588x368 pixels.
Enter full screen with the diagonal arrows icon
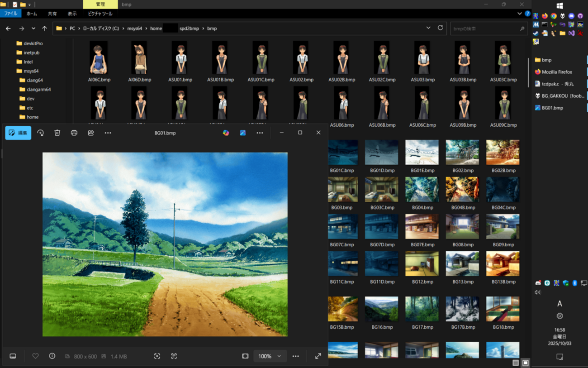[x=318, y=356]
